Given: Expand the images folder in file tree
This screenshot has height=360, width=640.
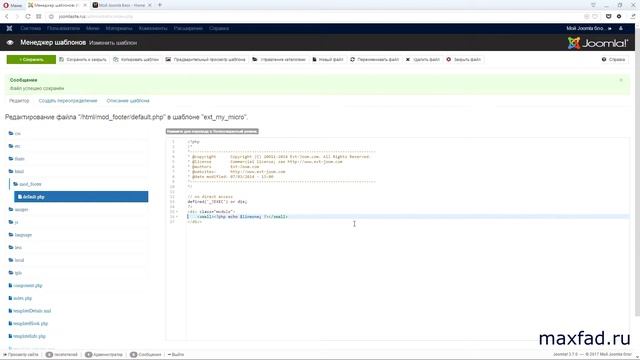Looking at the screenshot, I should [x=18, y=209].
